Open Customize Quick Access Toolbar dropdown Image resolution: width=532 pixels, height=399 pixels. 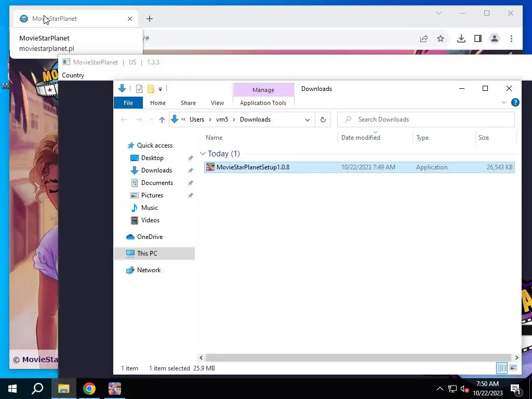coord(160,89)
